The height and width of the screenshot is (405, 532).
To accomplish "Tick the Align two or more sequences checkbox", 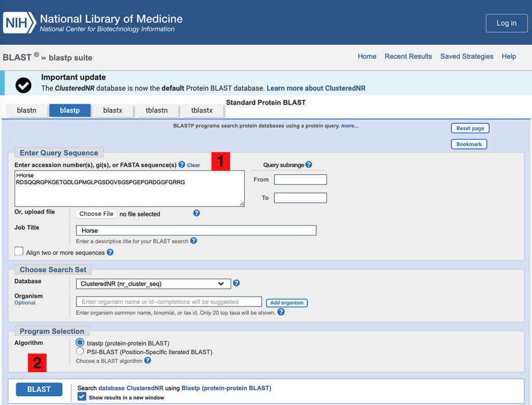I will click(x=19, y=252).
